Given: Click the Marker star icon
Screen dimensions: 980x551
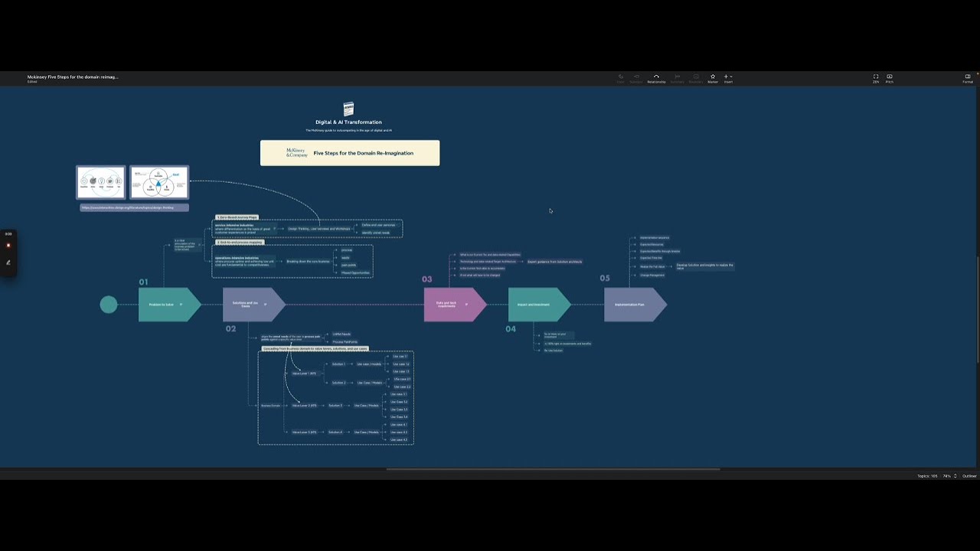Looking at the screenshot, I should [713, 78].
